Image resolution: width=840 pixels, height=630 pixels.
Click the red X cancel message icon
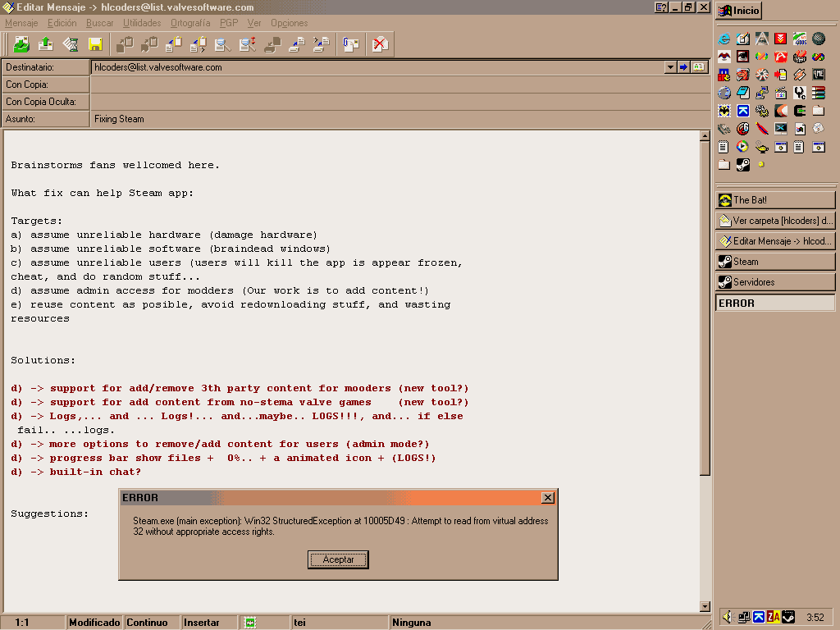coord(380,44)
